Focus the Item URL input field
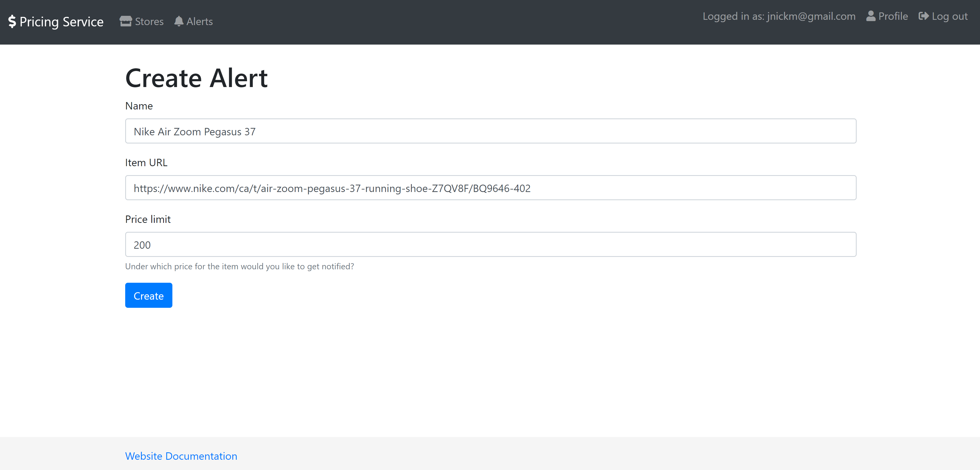The height and width of the screenshot is (470, 980). (x=491, y=188)
